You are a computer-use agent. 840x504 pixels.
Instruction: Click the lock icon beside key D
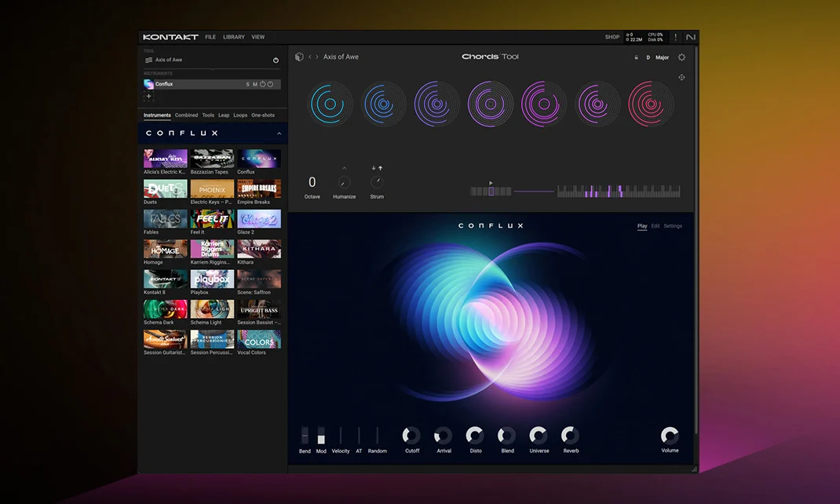(x=636, y=57)
